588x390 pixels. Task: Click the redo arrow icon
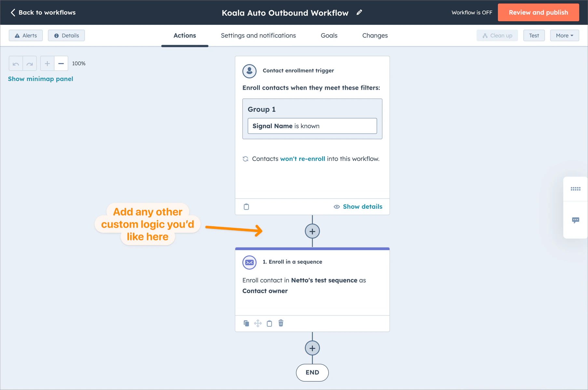30,63
